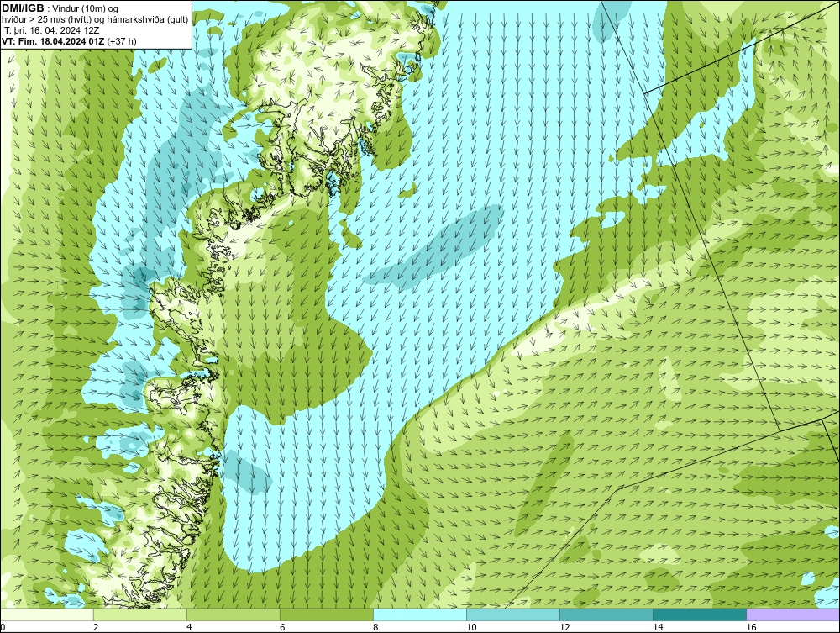
Task: Click the purple swatch above 16 m/s
Action: pos(793,615)
